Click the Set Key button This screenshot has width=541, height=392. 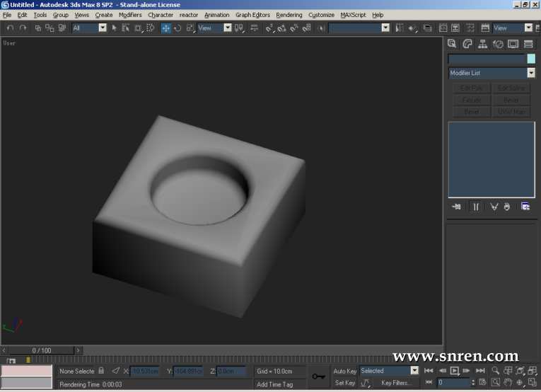pyautogui.click(x=345, y=383)
